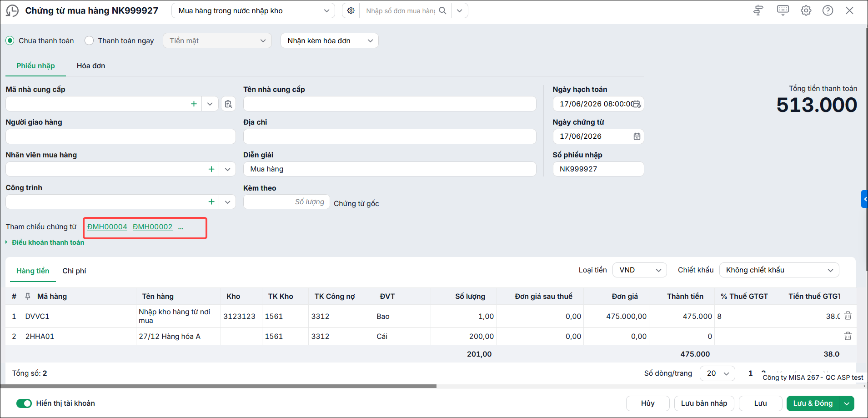This screenshot has width=868, height=418.
Task: Click the gear icon beside purchase order search
Action: [x=351, y=10]
